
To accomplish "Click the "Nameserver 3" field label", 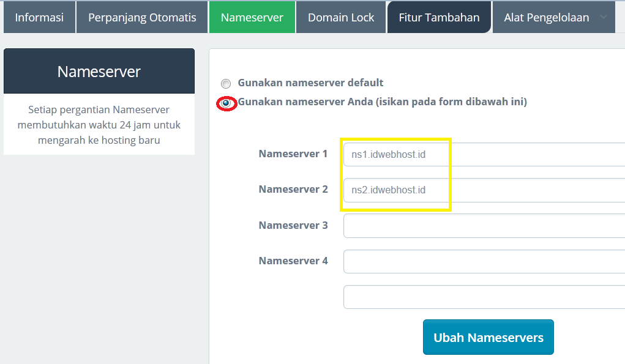I will 293,225.
